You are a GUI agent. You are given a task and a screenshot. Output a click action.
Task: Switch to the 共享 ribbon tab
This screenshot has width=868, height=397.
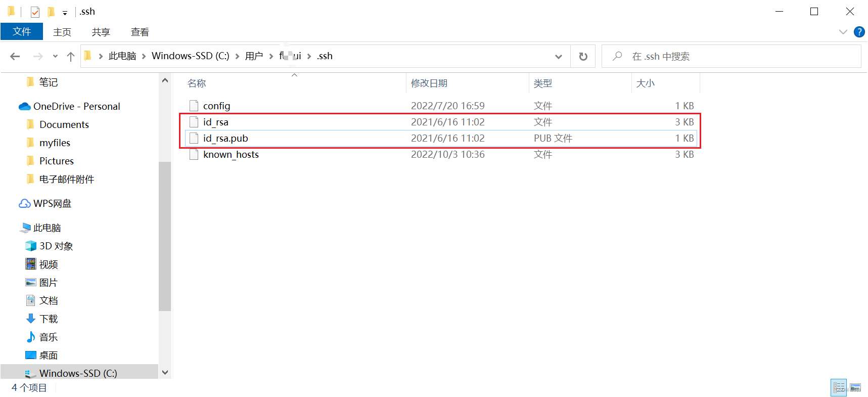101,32
